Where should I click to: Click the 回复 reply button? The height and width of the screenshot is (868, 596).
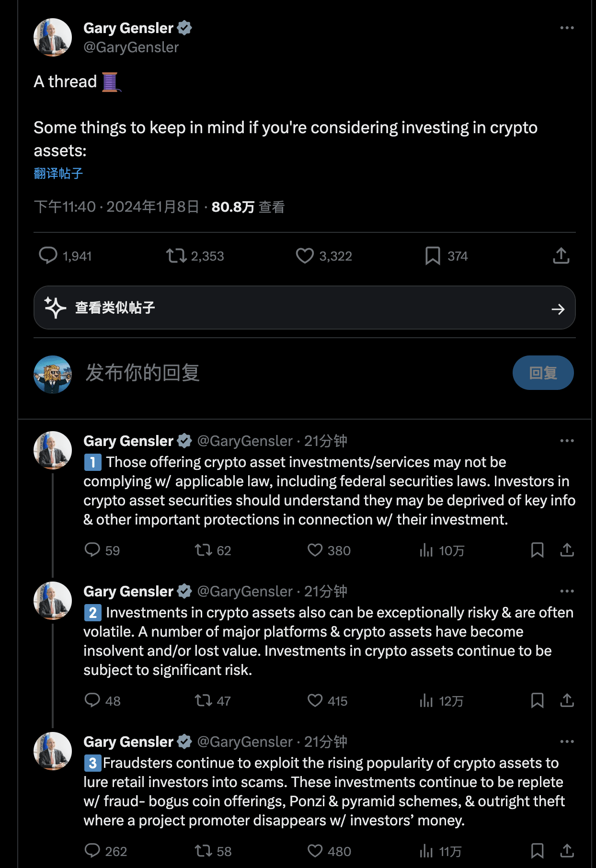543,373
